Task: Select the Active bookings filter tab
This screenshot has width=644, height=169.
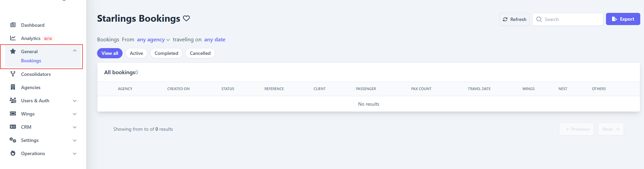Action: click(x=136, y=53)
